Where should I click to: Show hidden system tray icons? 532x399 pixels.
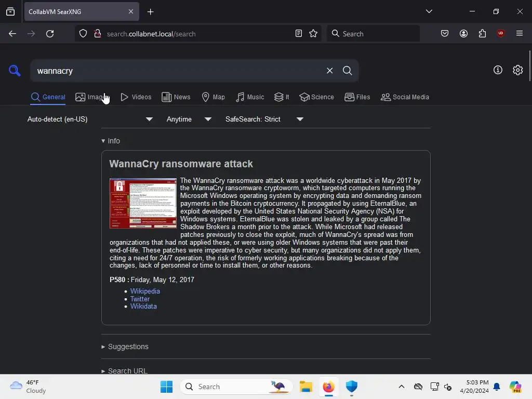(x=402, y=387)
